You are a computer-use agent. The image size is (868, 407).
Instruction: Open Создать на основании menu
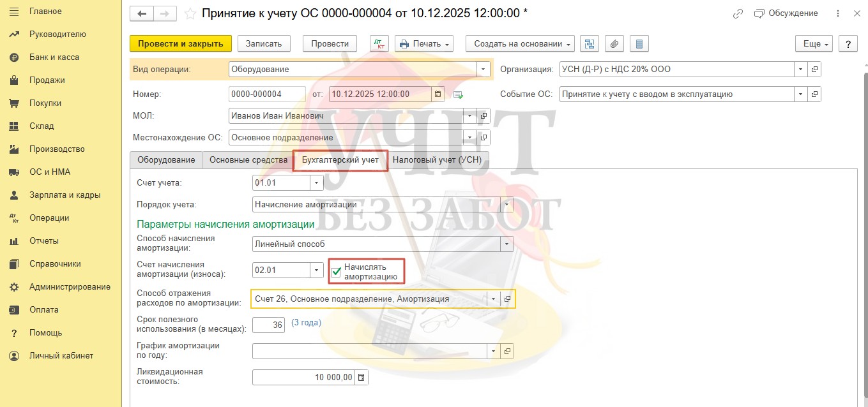pyautogui.click(x=520, y=43)
